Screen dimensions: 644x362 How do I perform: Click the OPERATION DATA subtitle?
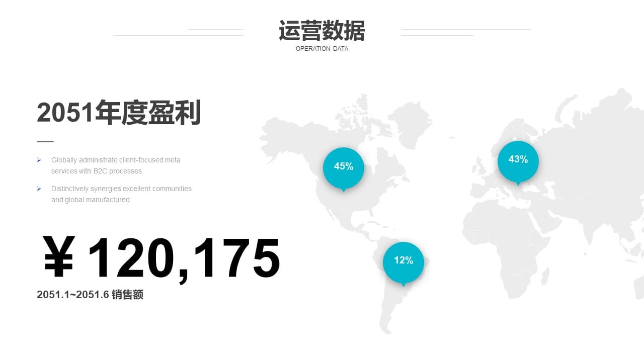(x=322, y=49)
